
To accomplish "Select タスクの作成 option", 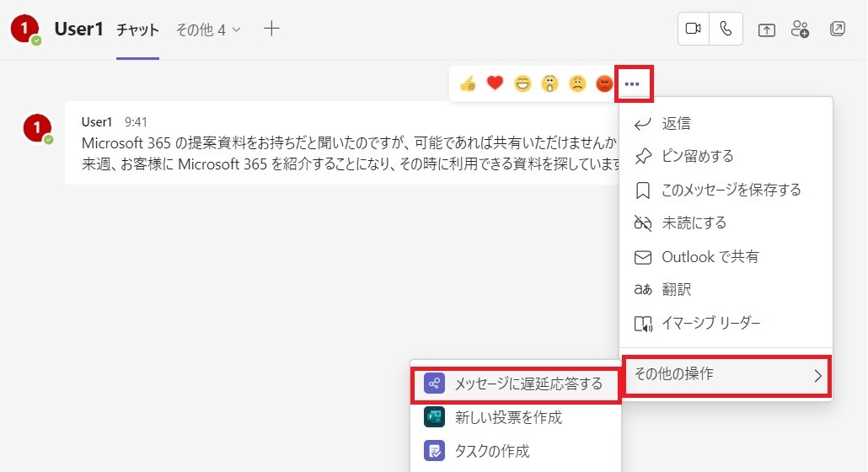I will click(516, 451).
